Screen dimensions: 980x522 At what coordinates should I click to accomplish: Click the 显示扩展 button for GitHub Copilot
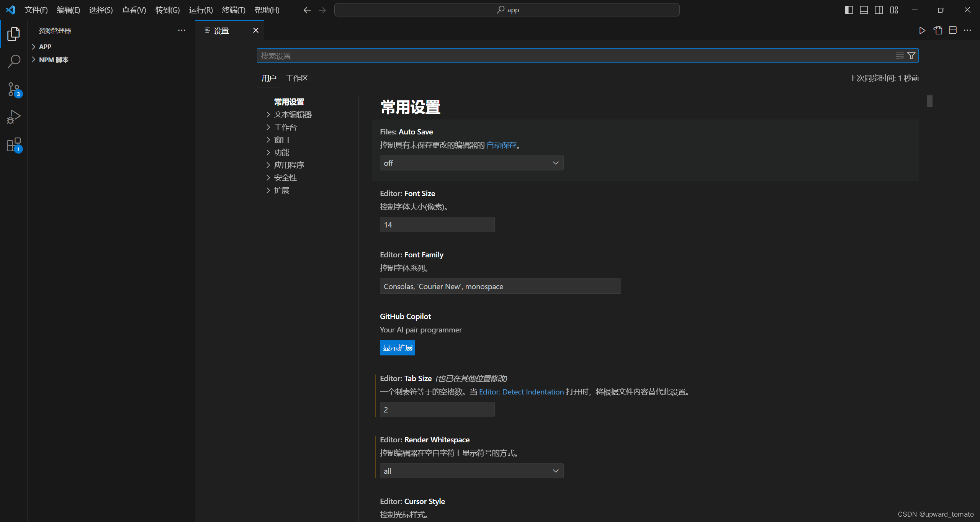point(397,347)
